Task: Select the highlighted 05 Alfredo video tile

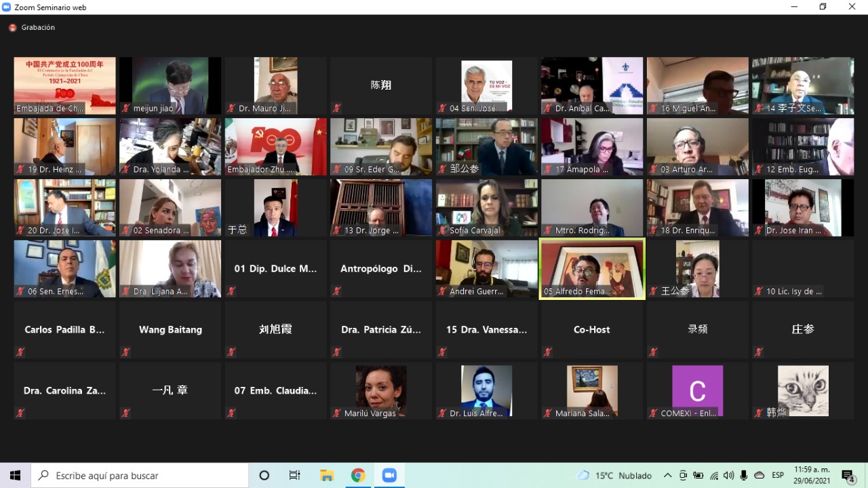Action: tap(592, 268)
